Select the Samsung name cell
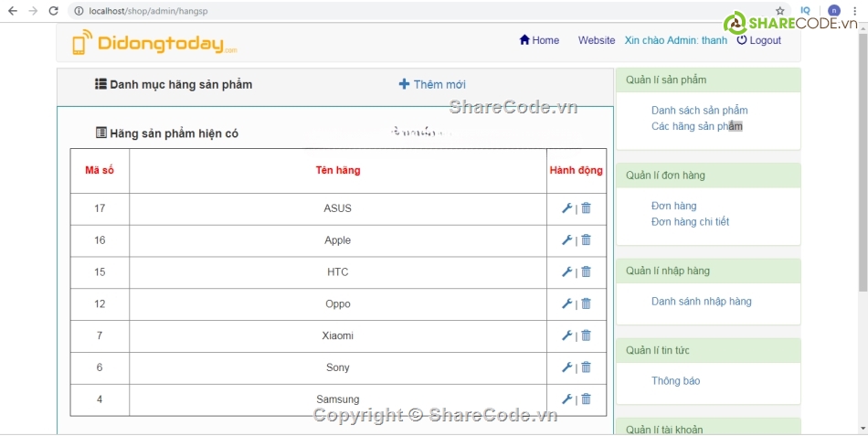 pos(338,399)
